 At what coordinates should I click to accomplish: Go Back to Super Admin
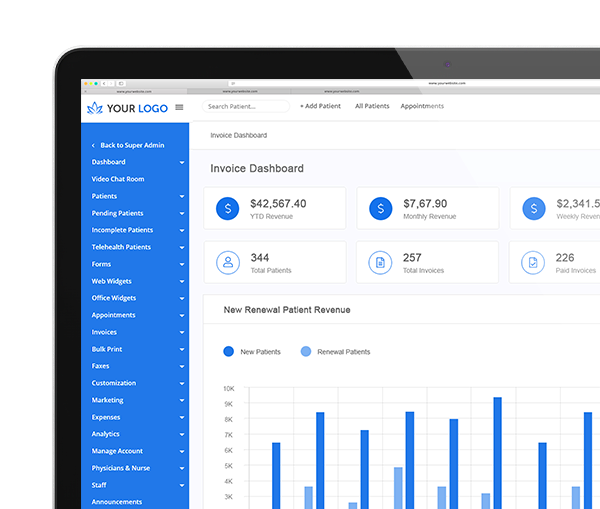click(x=131, y=145)
